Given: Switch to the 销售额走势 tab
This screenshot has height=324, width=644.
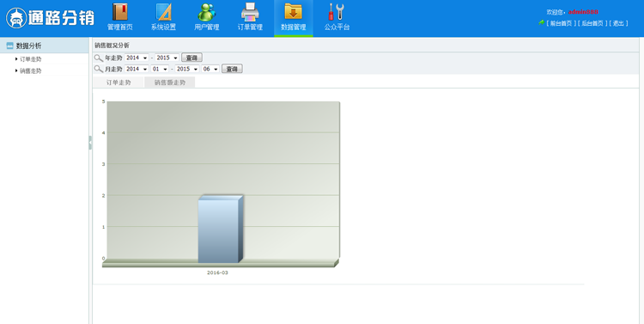Looking at the screenshot, I should tap(170, 83).
